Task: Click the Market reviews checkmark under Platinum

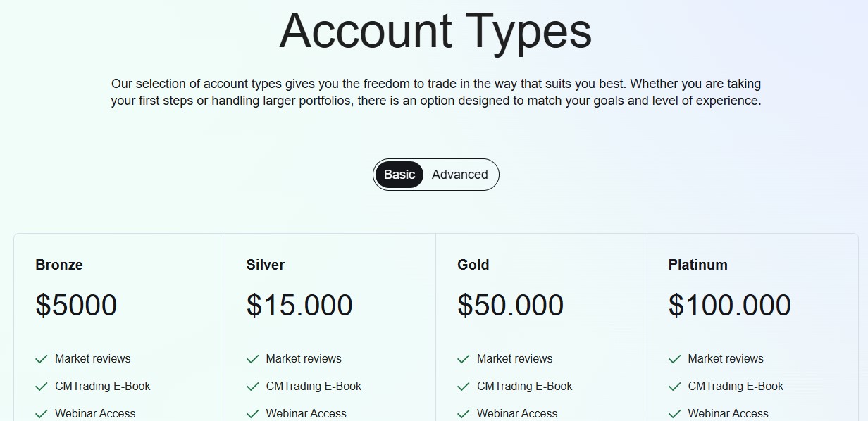Action: point(674,358)
